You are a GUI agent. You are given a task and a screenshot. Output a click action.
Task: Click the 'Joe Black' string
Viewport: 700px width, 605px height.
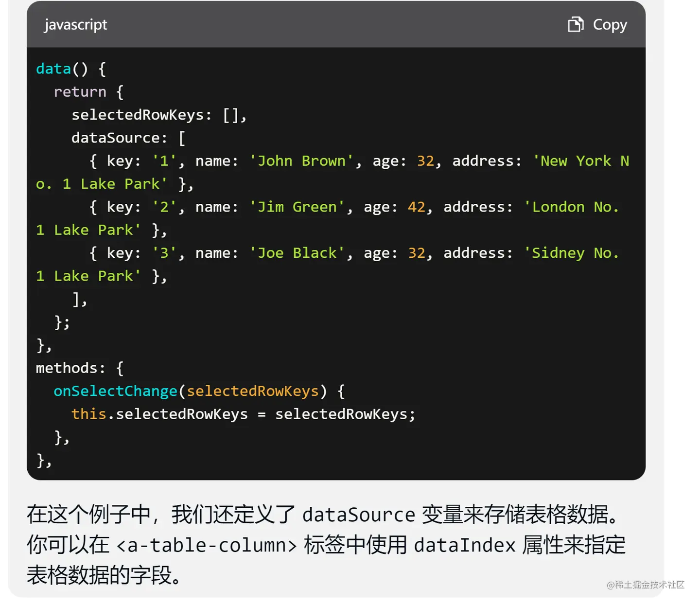(297, 253)
